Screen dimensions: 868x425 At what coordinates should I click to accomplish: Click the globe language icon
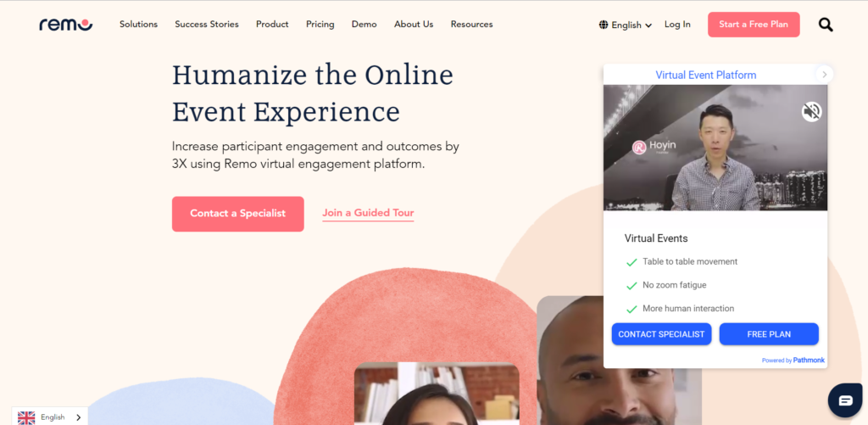click(604, 25)
